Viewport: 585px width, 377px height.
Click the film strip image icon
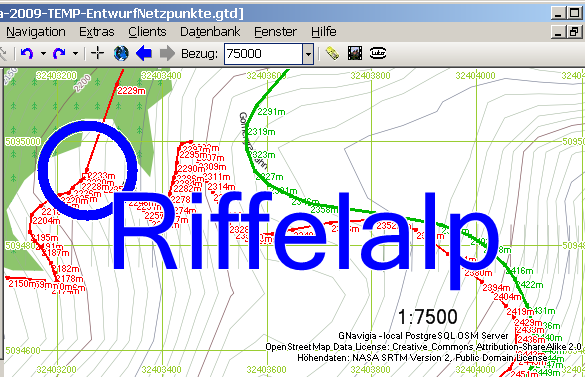(355, 53)
